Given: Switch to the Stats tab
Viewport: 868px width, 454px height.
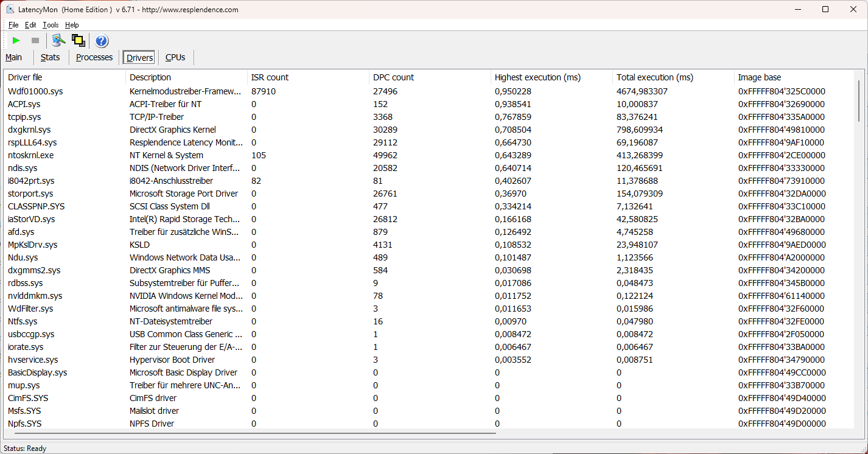Looking at the screenshot, I should [51, 57].
